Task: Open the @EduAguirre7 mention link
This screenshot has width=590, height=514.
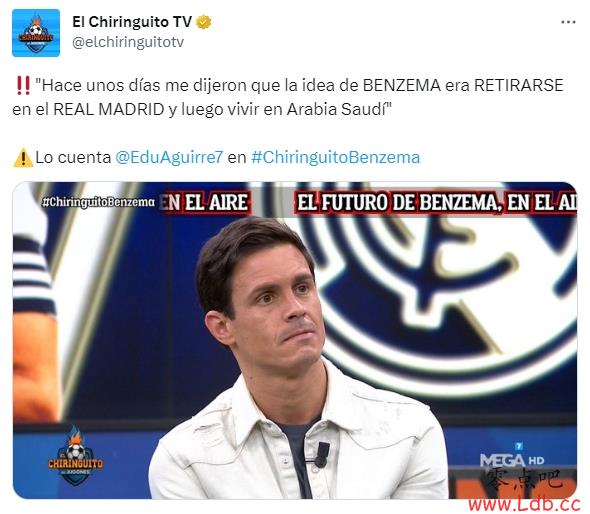Action: 169,157
